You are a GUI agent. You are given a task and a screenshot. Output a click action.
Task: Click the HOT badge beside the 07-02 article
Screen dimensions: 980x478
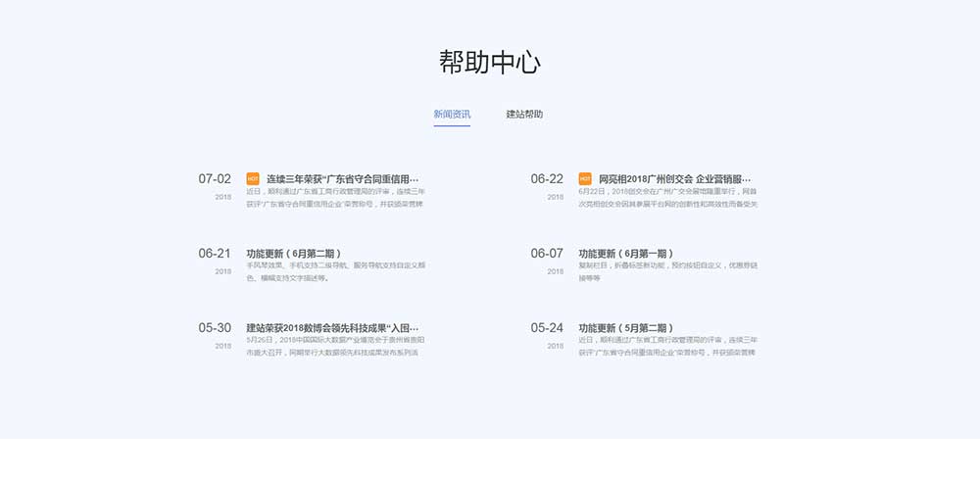click(x=253, y=179)
